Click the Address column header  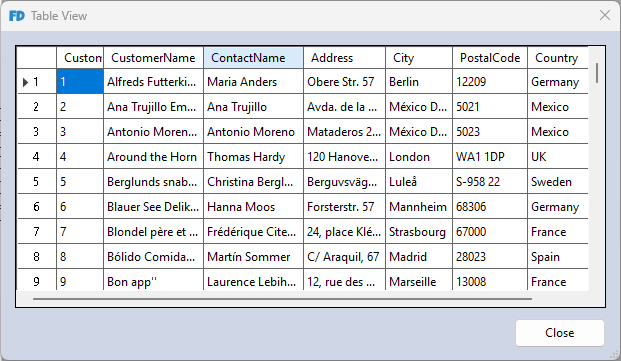point(345,58)
